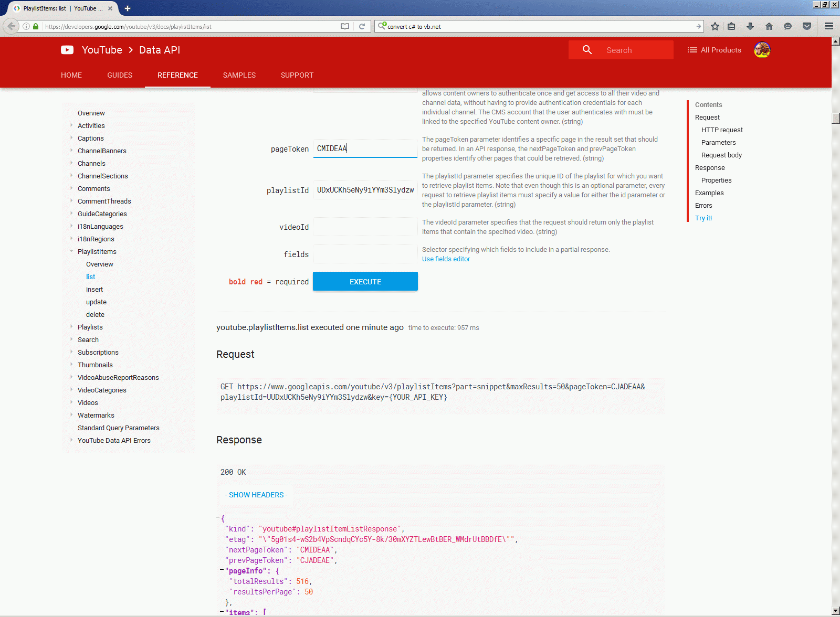The width and height of the screenshot is (840, 617).
Task: Show site information via the address bar info icon
Action: click(x=26, y=26)
